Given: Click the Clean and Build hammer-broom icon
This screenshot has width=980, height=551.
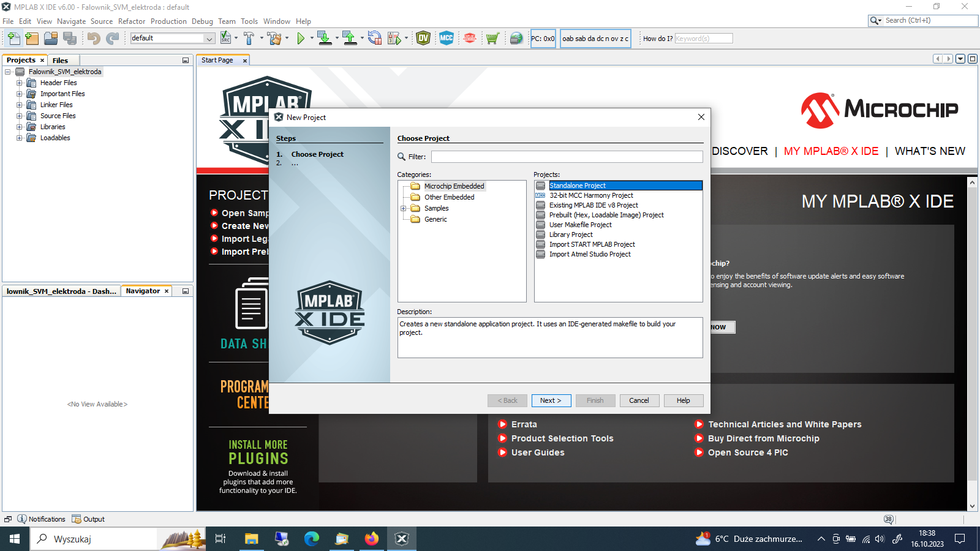Looking at the screenshot, I should tap(274, 39).
